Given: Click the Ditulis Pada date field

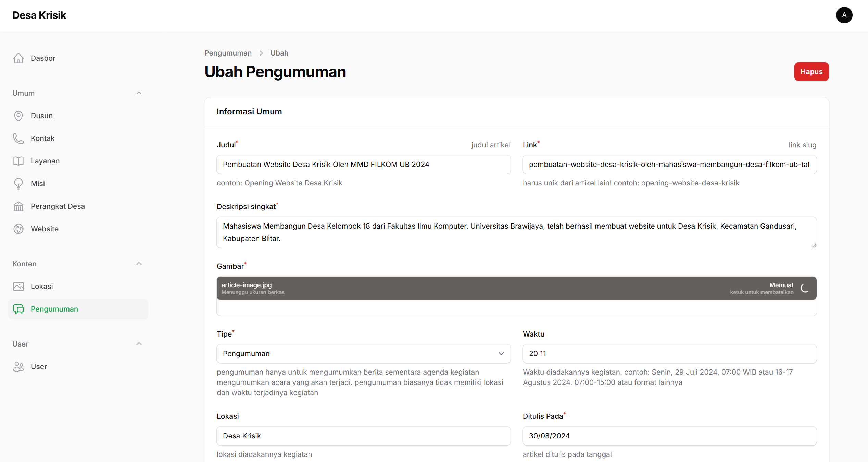Looking at the screenshot, I should 669,436.
